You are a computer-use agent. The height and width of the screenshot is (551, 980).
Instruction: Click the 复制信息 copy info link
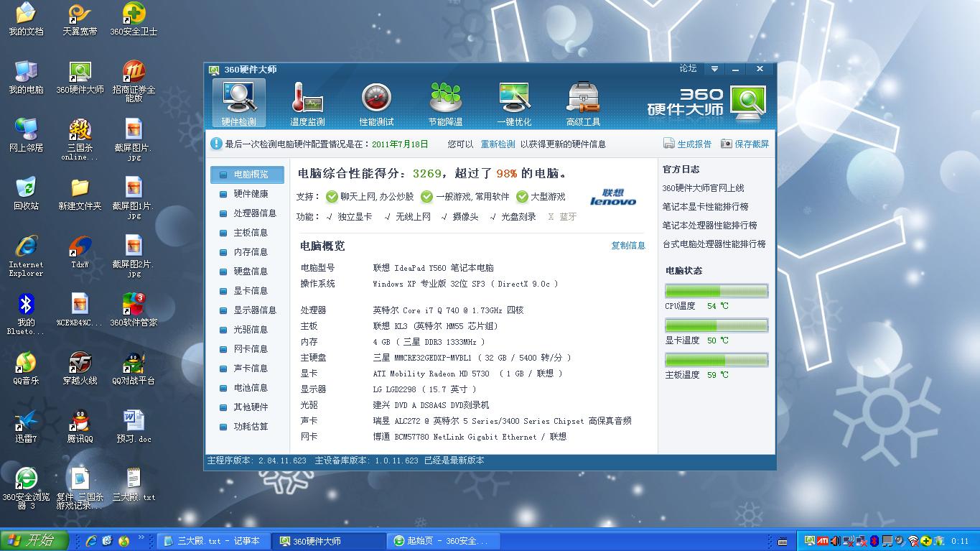(628, 246)
